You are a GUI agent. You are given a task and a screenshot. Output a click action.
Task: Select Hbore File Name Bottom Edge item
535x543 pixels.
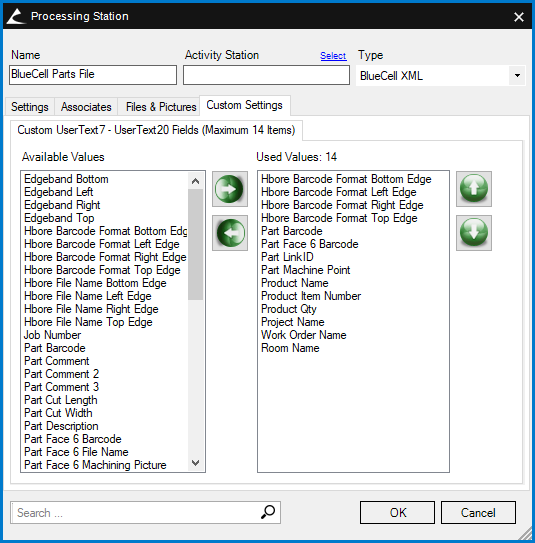coord(95,283)
